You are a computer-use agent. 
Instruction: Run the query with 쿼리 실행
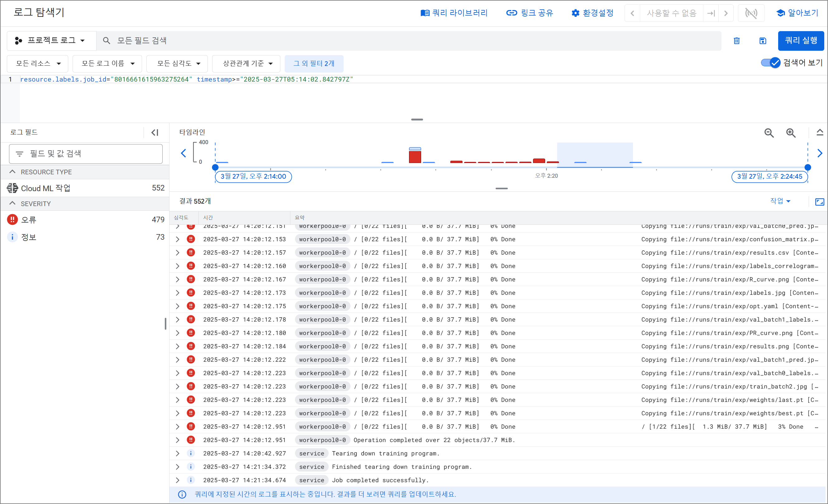[801, 41]
